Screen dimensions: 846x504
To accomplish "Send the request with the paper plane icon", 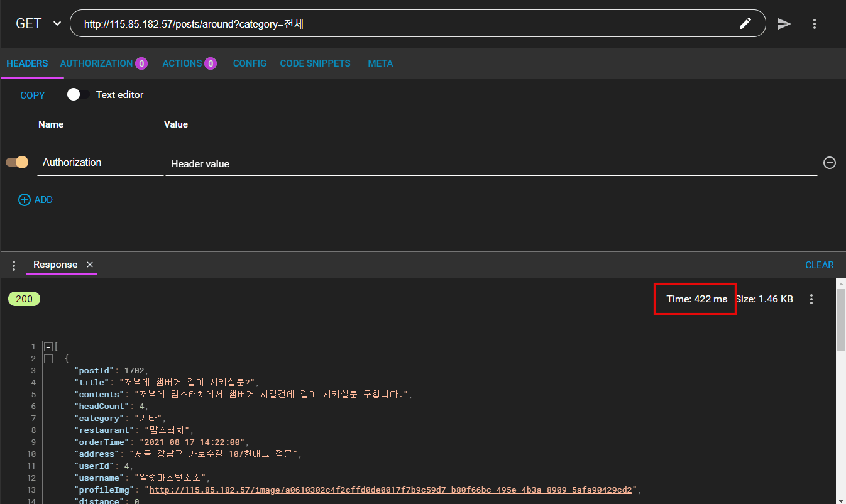I will [x=784, y=23].
